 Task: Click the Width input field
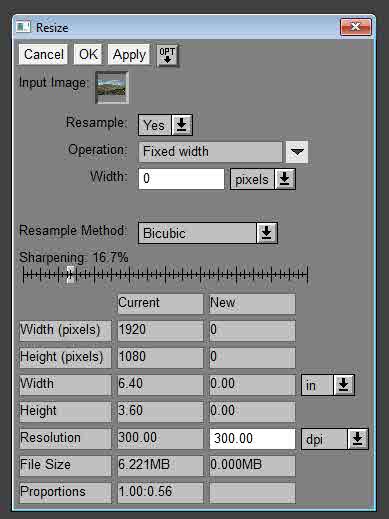pyautogui.click(x=181, y=179)
